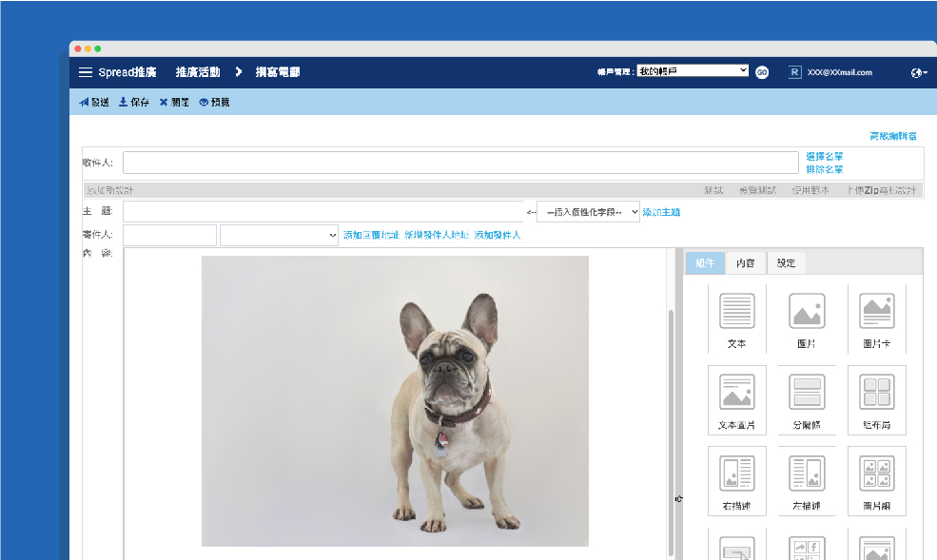The height and width of the screenshot is (560, 937).
Task: Select the four-square grid layout component
Action: pyautogui.click(x=877, y=400)
